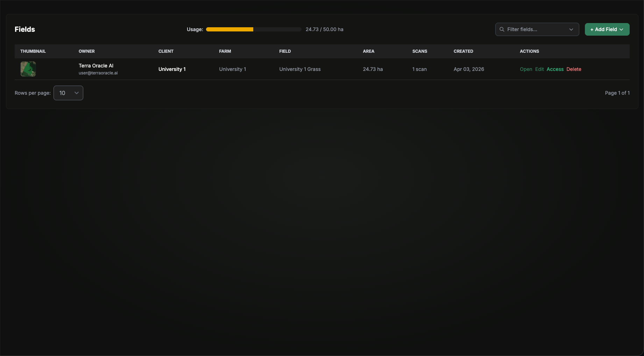Click the Terra Oracle AI owner name
The image size is (644, 356).
pos(96,65)
